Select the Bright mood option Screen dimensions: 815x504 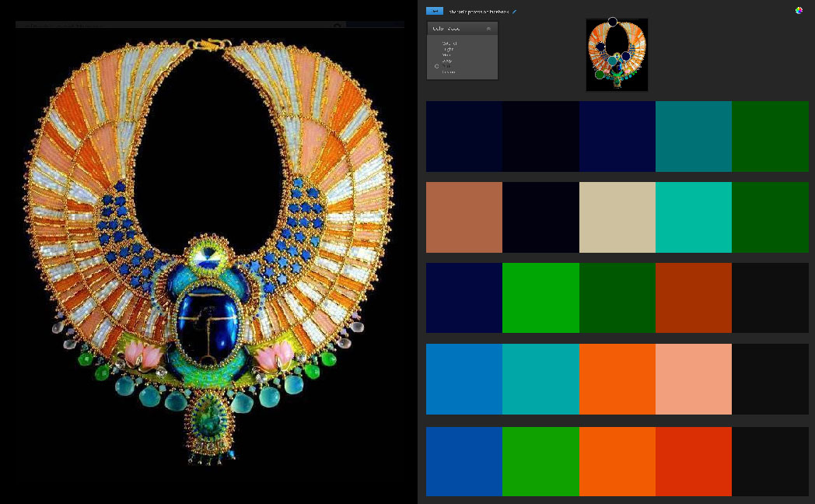click(x=449, y=49)
